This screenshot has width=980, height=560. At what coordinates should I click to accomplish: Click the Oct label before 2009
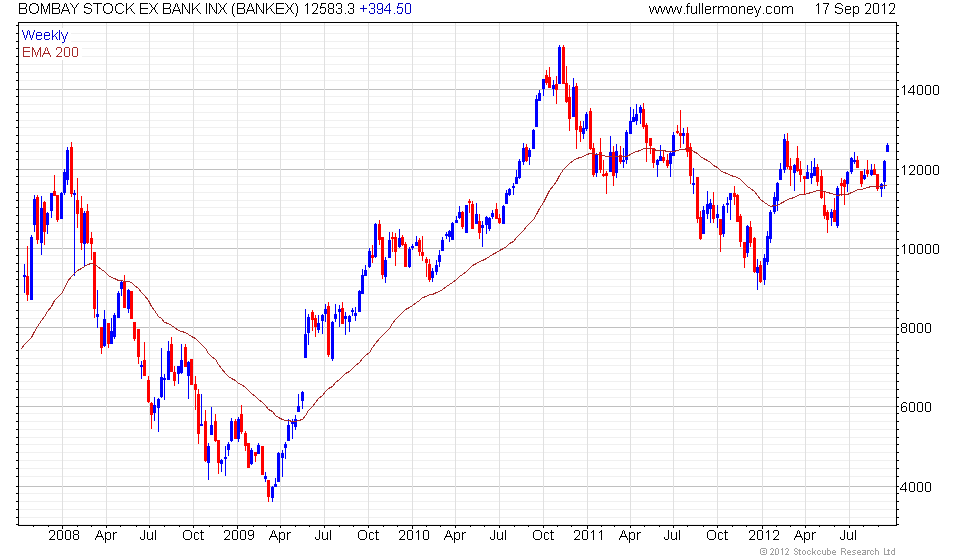tap(193, 536)
